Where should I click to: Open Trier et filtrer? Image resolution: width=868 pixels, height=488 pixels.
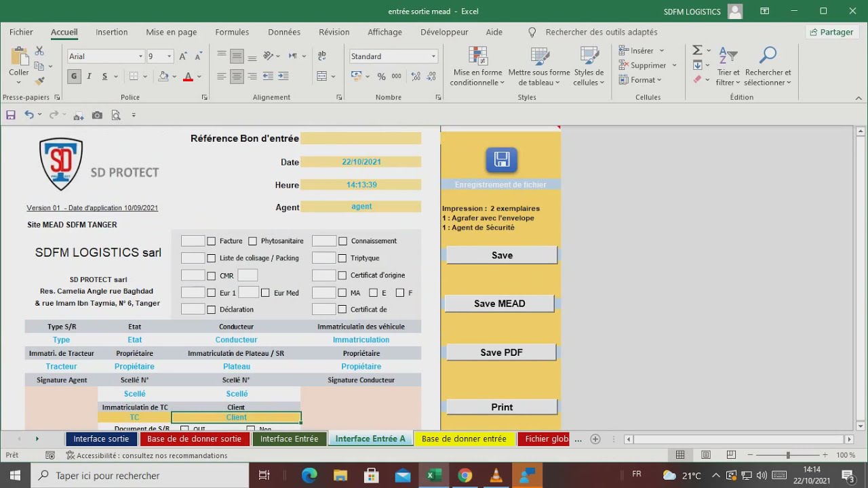728,67
